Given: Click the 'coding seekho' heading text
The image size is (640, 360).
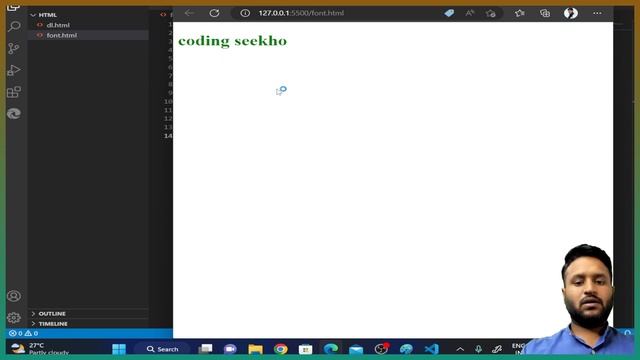Looking at the screenshot, I should click(233, 41).
